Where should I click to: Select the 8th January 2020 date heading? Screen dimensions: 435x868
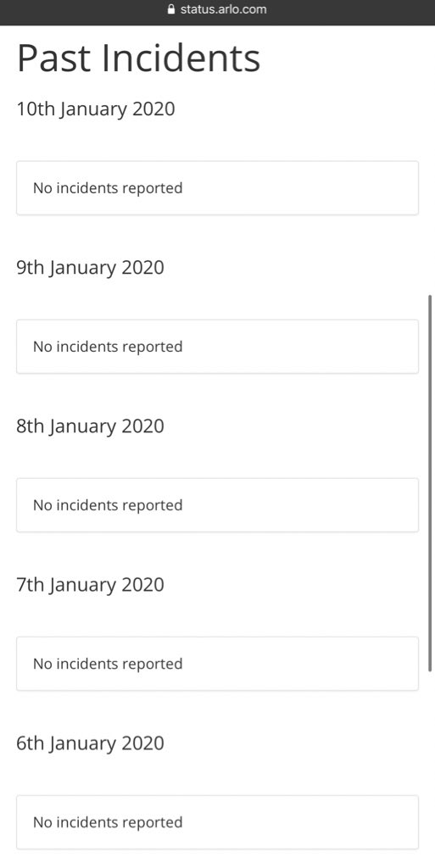click(90, 426)
